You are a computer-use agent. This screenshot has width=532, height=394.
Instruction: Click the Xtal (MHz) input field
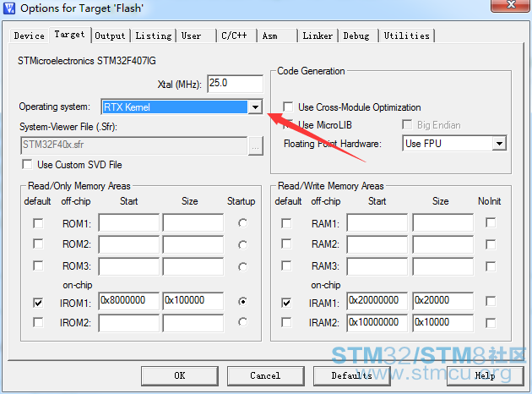(235, 84)
